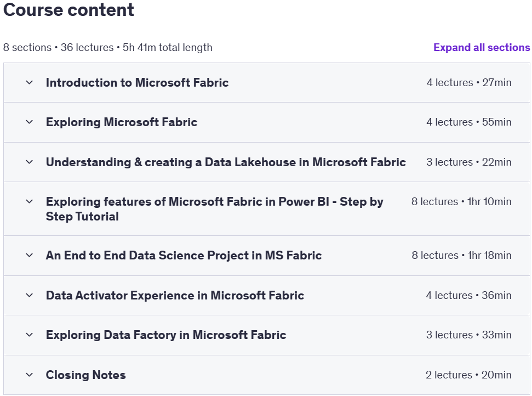
Task: Select the Closing Notes section title
Action: click(x=85, y=375)
